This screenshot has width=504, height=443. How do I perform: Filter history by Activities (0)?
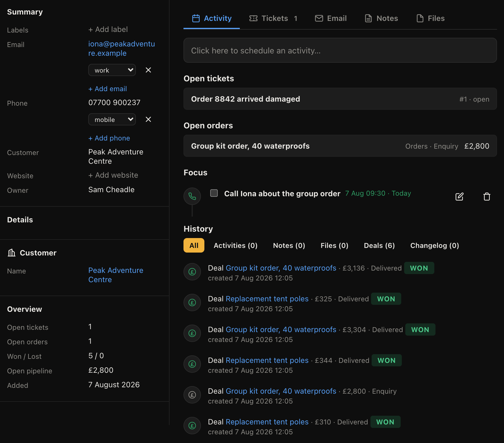[236, 246]
